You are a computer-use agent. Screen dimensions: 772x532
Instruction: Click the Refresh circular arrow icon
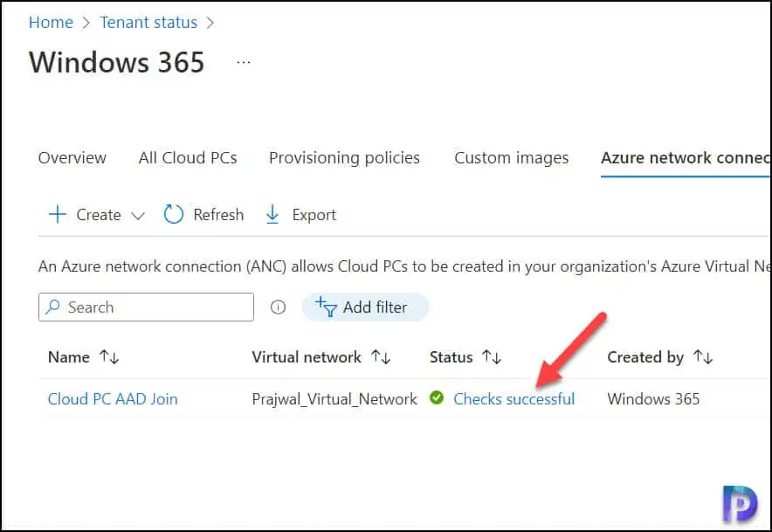[x=173, y=214]
